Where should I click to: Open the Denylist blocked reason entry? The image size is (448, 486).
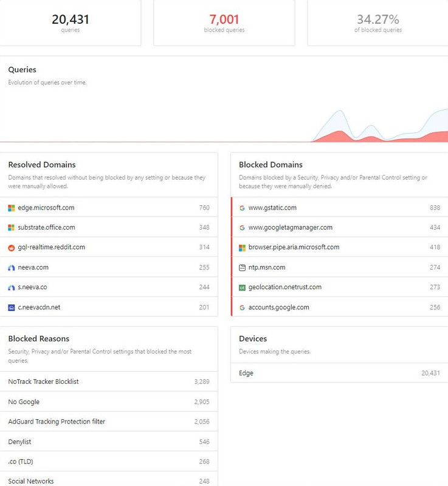(109, 442)
